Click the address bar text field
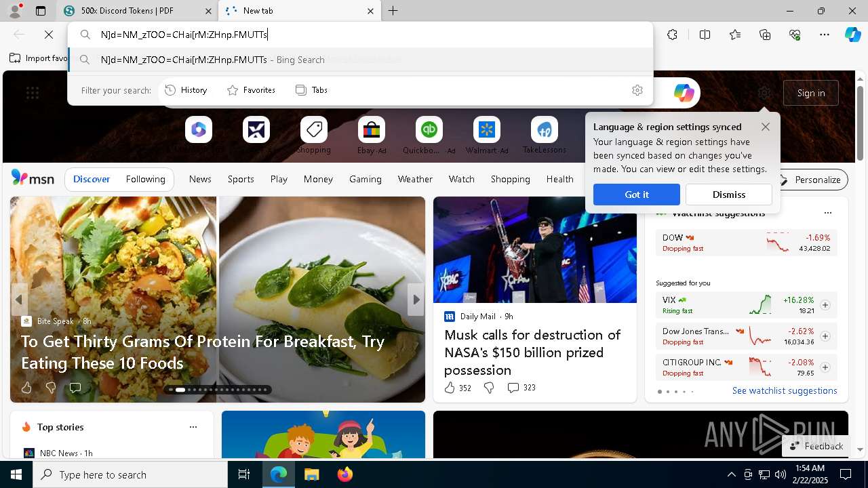This screenshot has width=868, height=488. click(359, 35)
